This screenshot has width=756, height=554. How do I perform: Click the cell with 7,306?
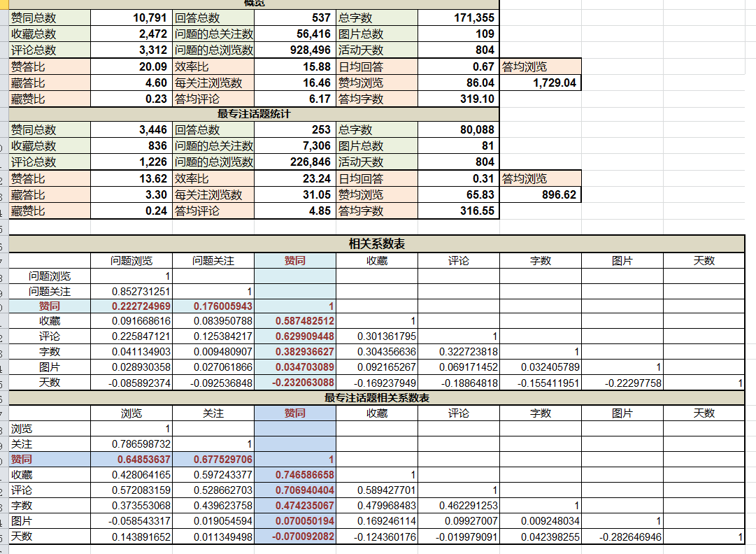294,145
